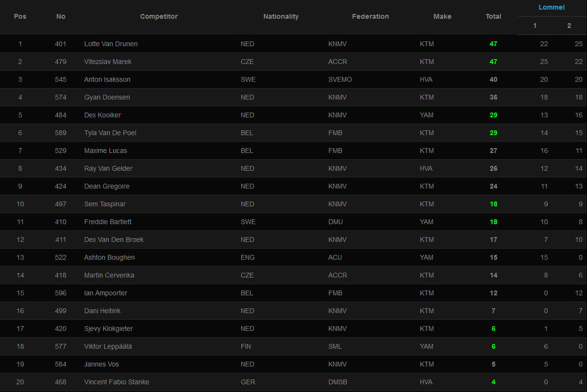Click total 40 for Anton Isaksson

pos(494,79)
